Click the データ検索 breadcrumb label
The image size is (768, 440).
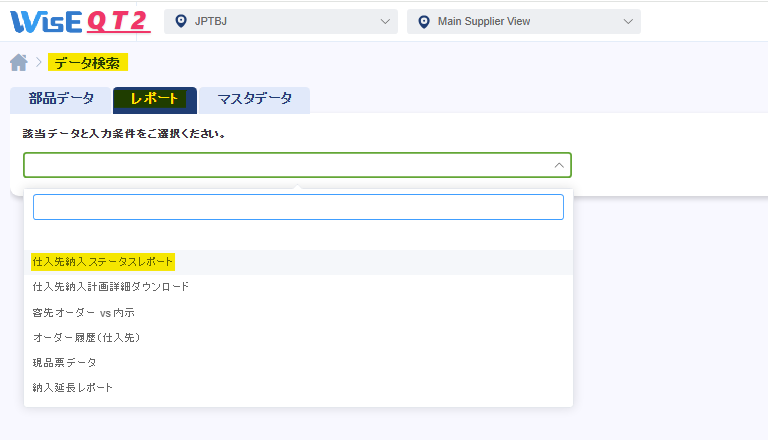87,63
